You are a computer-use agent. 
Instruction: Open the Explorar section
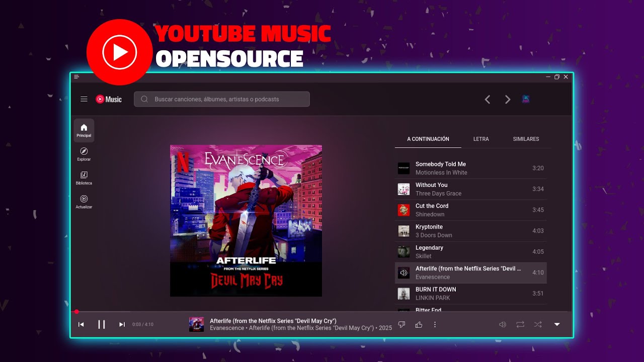pos(84,154)
